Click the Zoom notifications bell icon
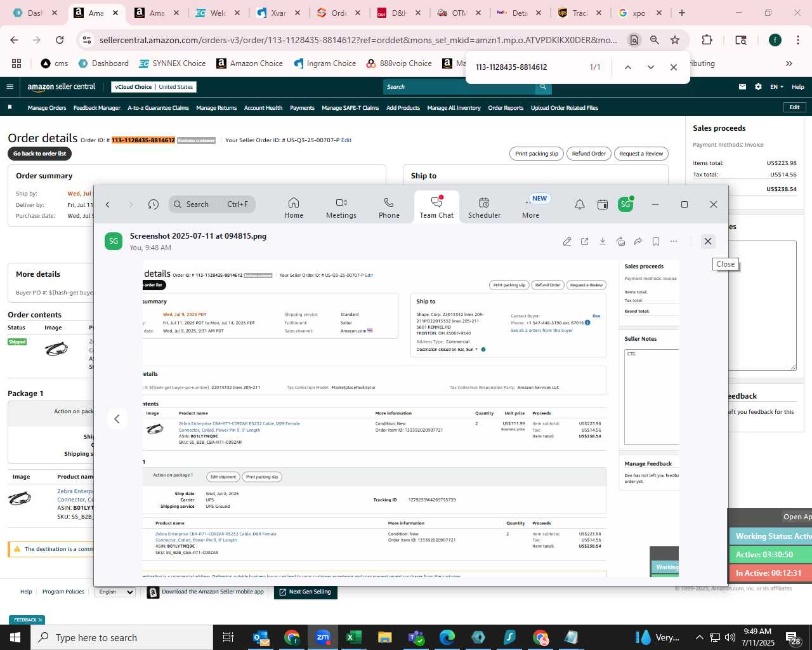812x650 pixels. (580, 204)
